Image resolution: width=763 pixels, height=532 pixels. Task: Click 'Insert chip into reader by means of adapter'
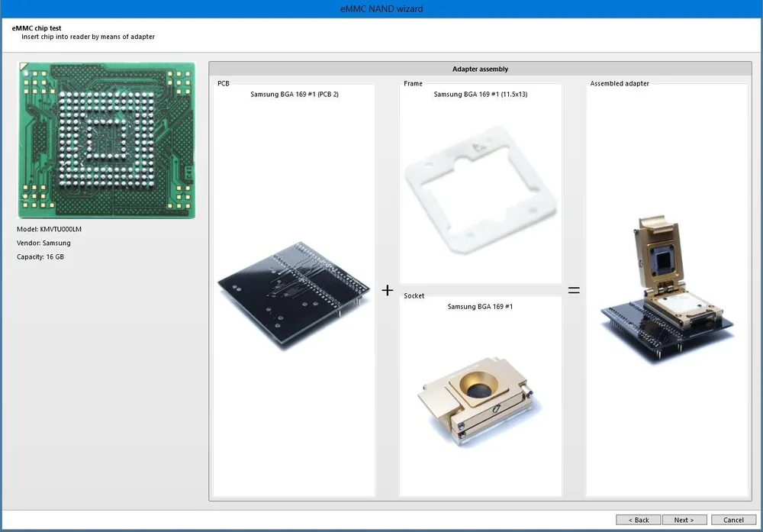[88, 37]
